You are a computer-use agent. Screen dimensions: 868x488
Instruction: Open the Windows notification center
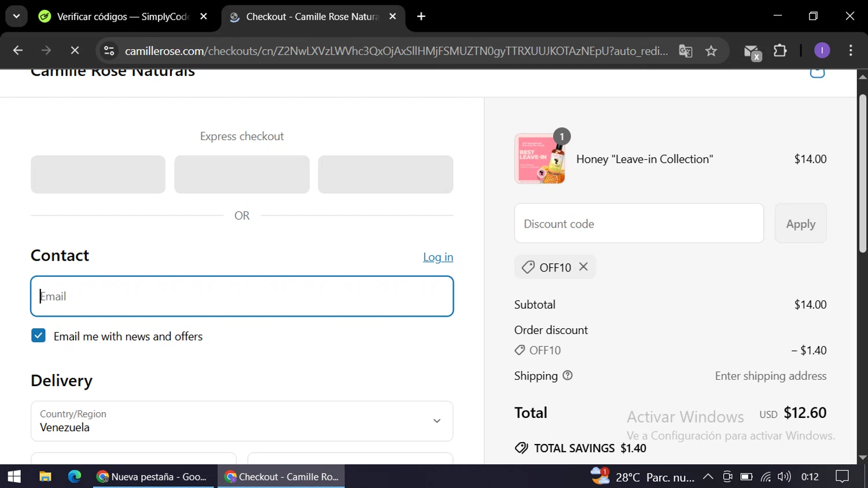pos(843,476)
